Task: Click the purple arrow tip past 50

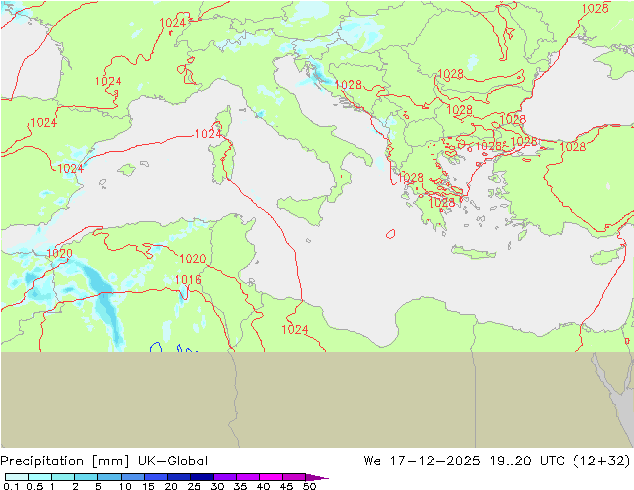Action: coord(317,477)
